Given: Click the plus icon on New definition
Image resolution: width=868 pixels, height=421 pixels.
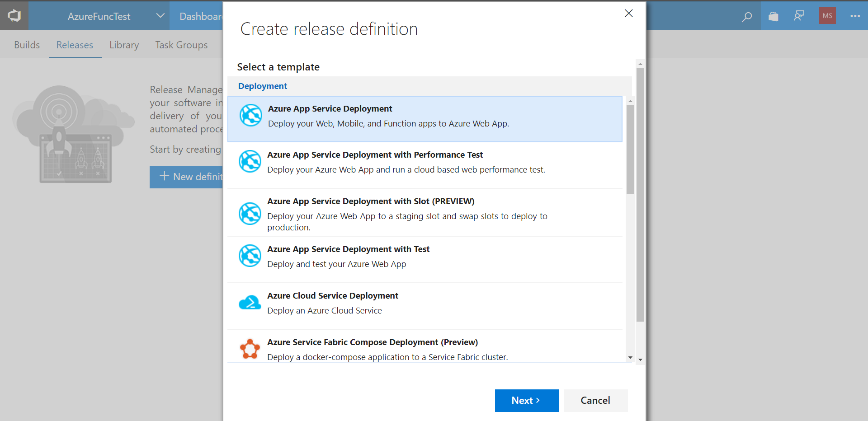Looking at the screenshot, I should [x=164, y=176].
